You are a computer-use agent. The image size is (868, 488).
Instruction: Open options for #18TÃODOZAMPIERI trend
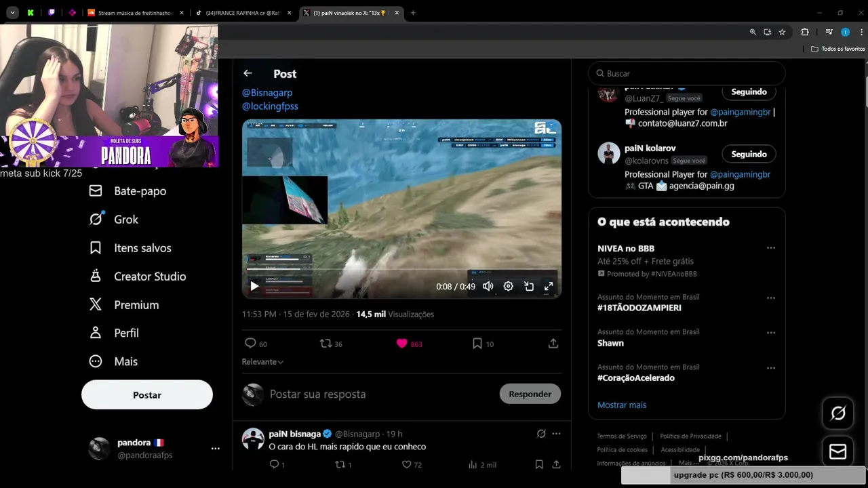(x=771, y=298)
